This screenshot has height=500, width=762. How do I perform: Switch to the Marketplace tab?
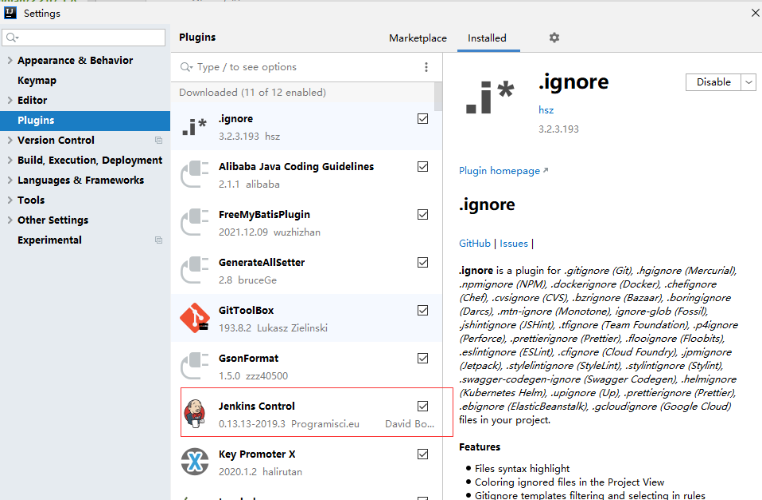click(x=418, y=38)
